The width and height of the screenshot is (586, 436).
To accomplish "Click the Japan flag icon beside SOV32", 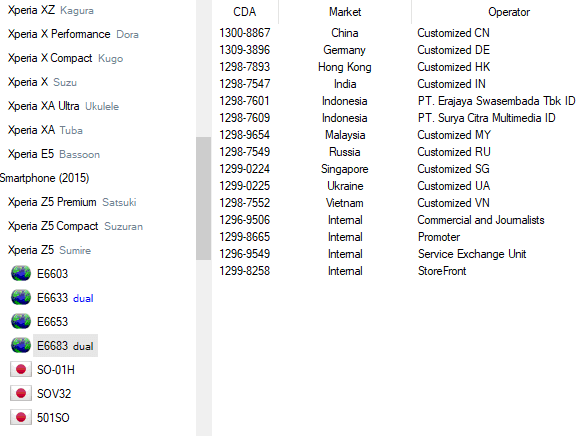I will click(x=21, y=393).
